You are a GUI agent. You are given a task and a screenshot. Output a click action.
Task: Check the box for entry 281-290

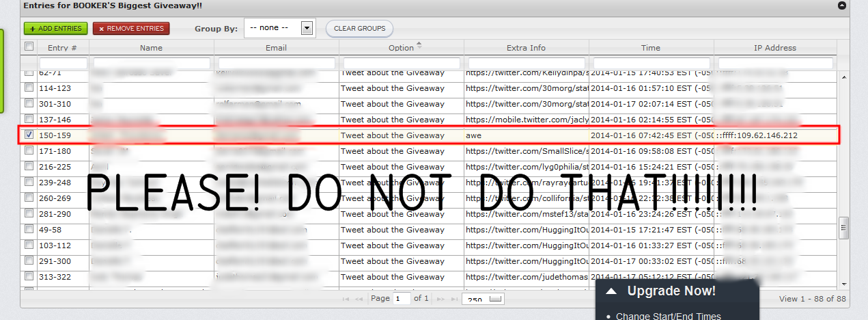(29, 213)
